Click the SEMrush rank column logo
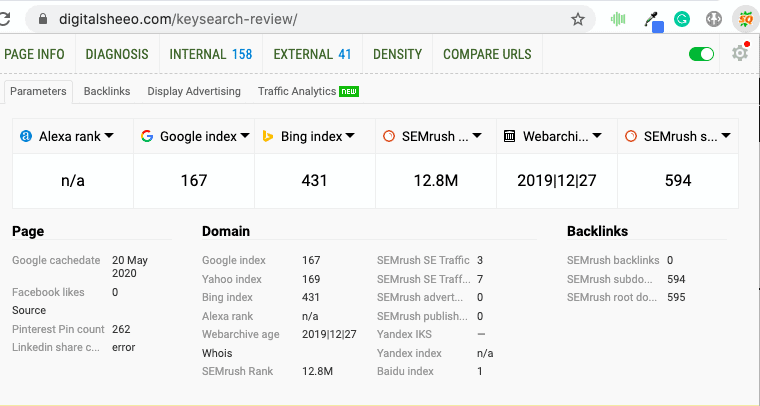The image size is (760, 406). (x=389, y=136)
